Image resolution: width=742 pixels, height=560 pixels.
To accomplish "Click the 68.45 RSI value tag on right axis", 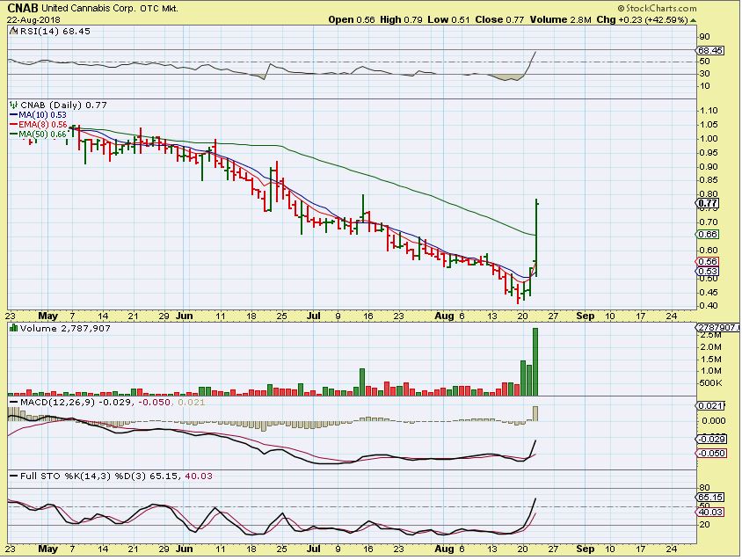I will [x=710, y=50].
